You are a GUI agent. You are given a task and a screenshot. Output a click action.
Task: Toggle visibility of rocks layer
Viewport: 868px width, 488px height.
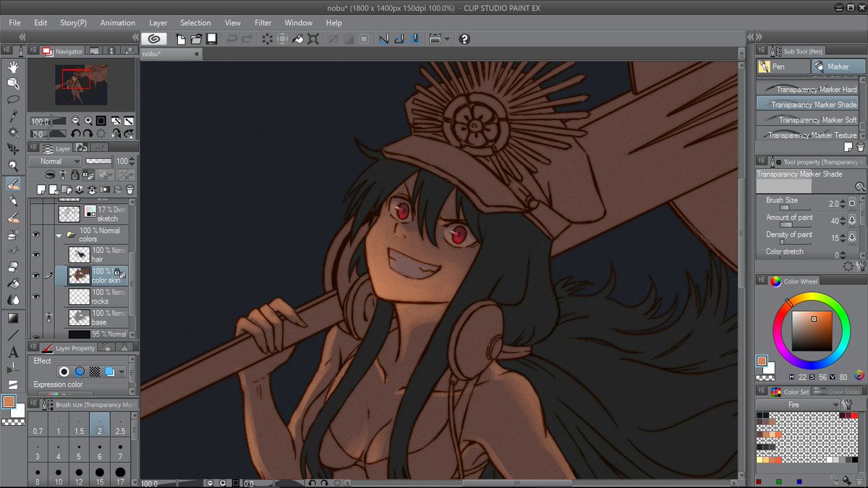pyautogui.click(x=35, y=296)
